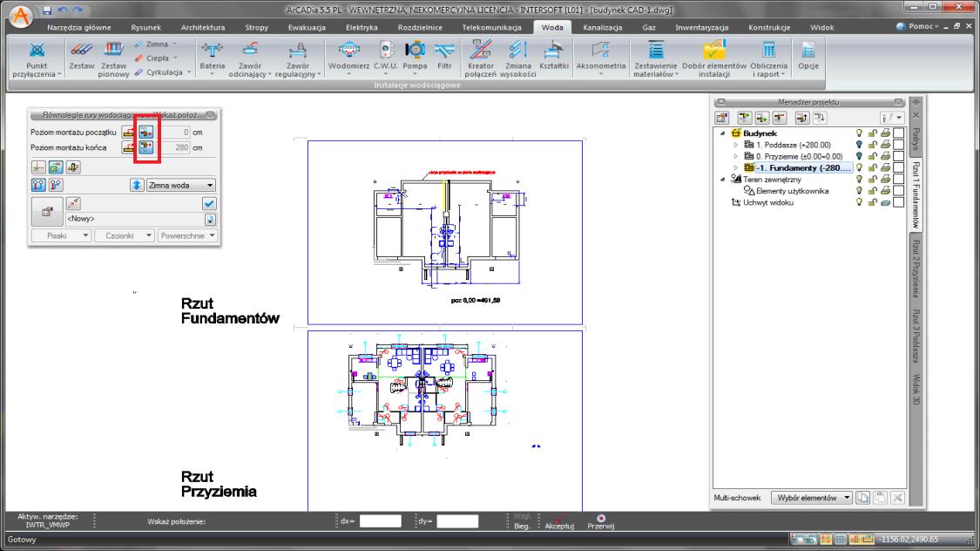Insert a Pompa pump
Image resolution: width=980 pixels, height=551 pixels.
click(415, 59)
